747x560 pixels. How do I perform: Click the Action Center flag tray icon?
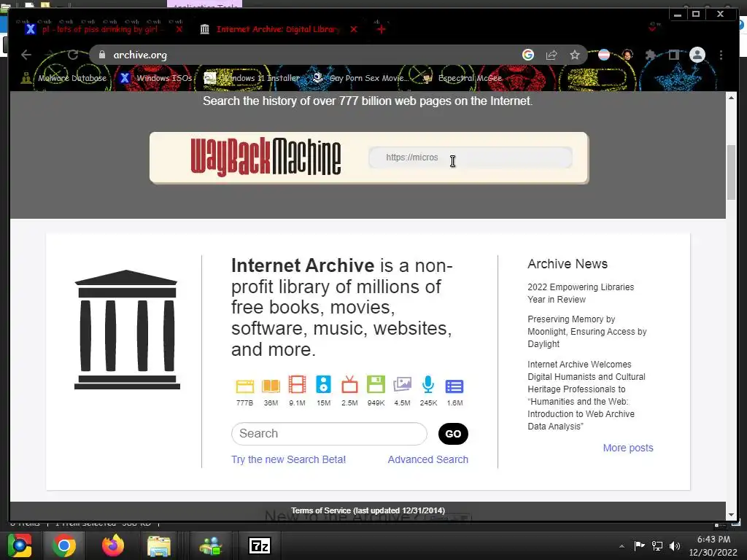(x=639, y=545)
